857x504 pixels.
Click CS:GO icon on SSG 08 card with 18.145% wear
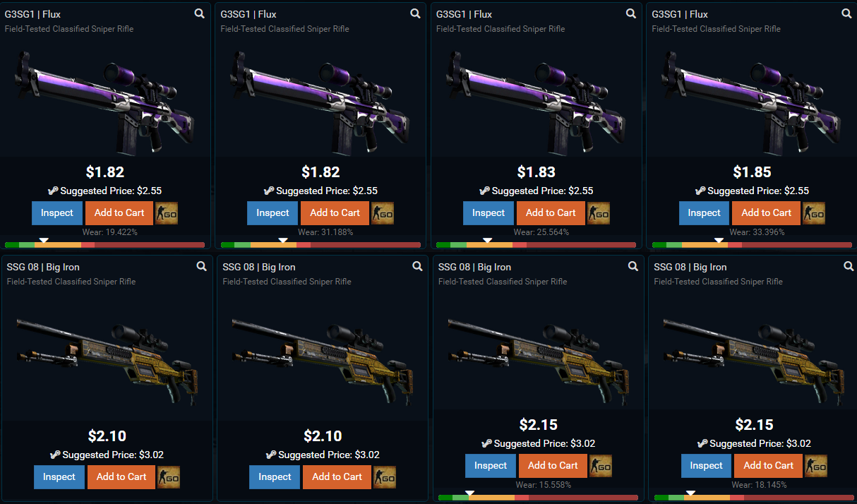[x=816, y=466]
